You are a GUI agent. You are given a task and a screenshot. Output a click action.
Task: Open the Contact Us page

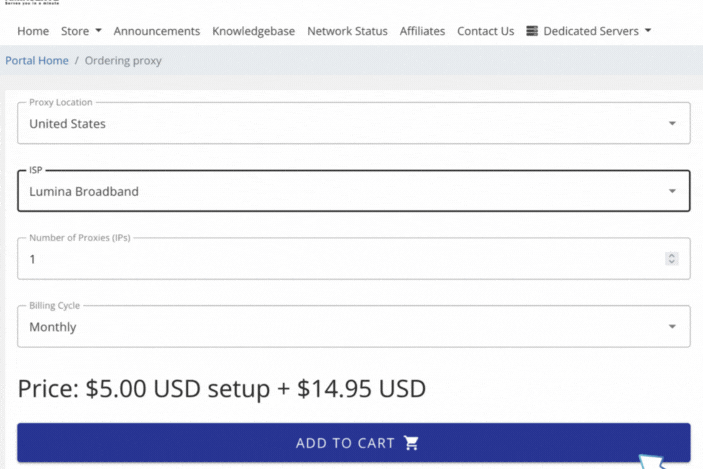pyautogui.click(x=485, y=31)
